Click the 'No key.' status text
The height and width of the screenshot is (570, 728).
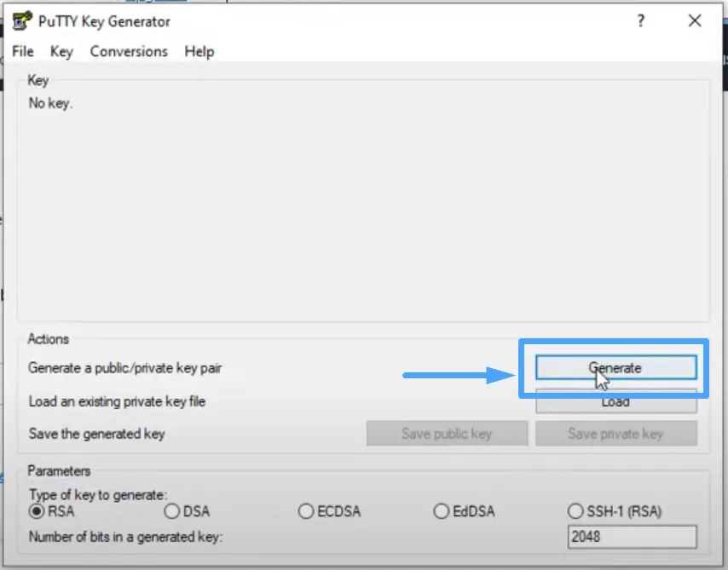point(50,103)
